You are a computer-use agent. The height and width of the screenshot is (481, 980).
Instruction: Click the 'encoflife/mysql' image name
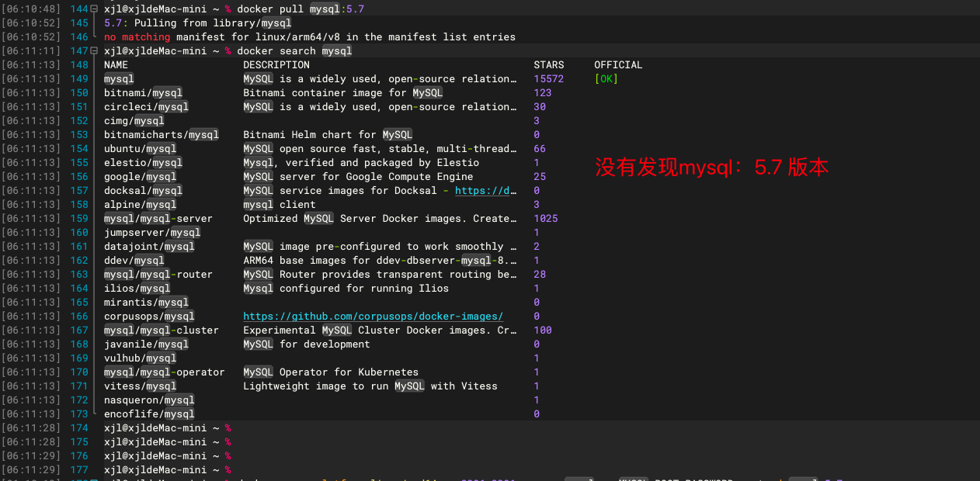pyautogui.click(x=149, y=414)
